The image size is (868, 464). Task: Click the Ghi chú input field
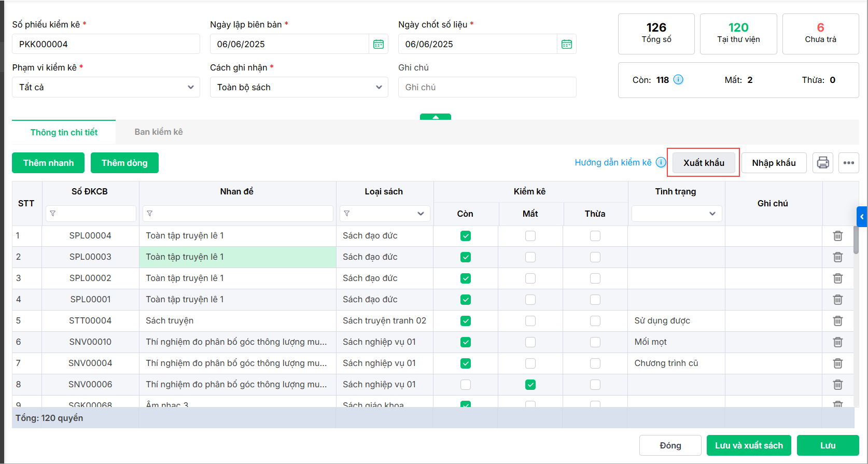point(487,87)
